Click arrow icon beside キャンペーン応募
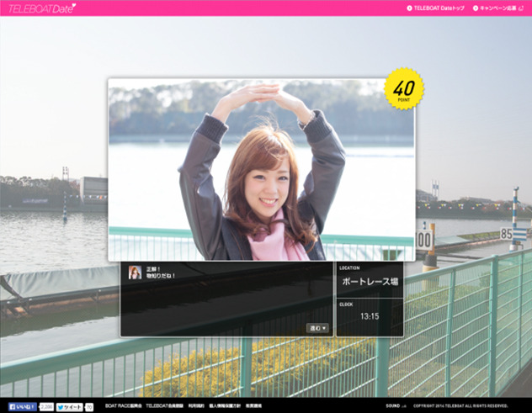This screenshot has height=413, width=532. point(476,8)
